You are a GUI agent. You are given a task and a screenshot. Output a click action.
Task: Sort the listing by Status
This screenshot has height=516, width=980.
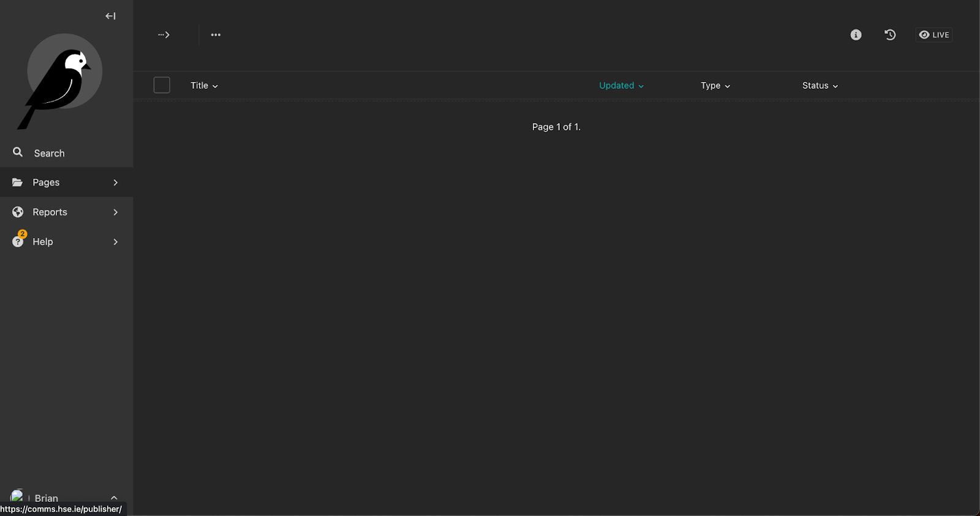click(820, 86)
